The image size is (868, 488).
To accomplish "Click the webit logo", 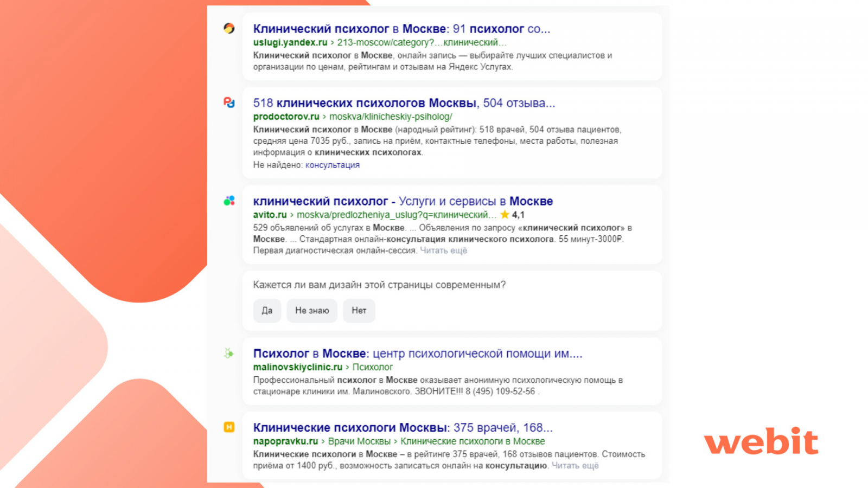I will (761, 441).
